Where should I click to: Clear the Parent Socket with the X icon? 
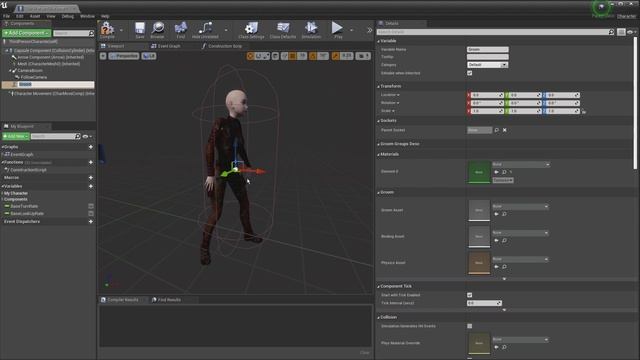point(504,130)
